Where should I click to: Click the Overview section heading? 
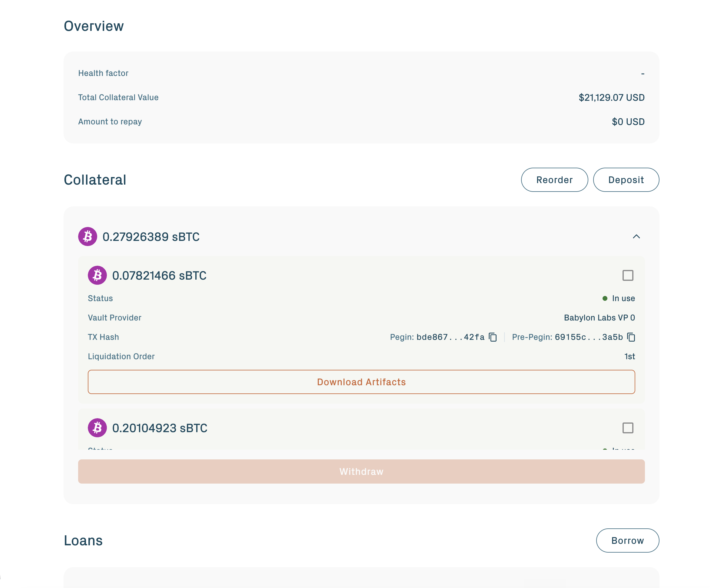[94, 26]
